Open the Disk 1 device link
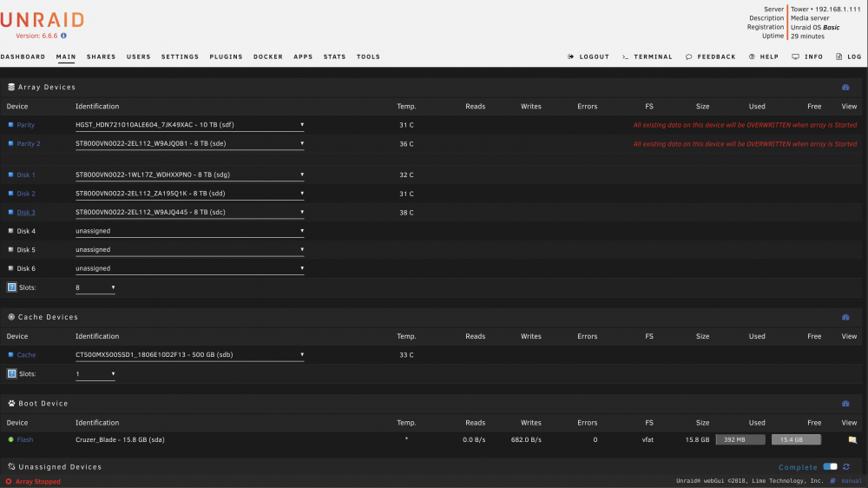The width and height of the screenshot is (868, 488). point(26,175)
